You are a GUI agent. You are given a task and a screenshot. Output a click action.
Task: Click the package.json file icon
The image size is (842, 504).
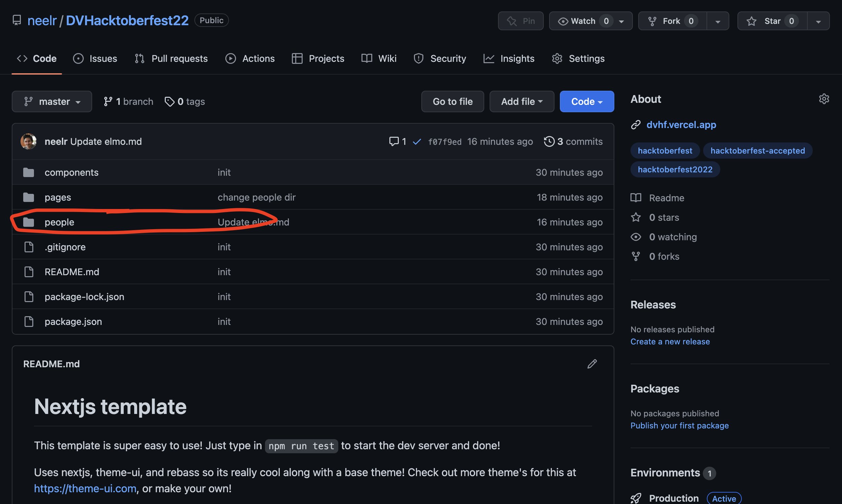point(29,321)
